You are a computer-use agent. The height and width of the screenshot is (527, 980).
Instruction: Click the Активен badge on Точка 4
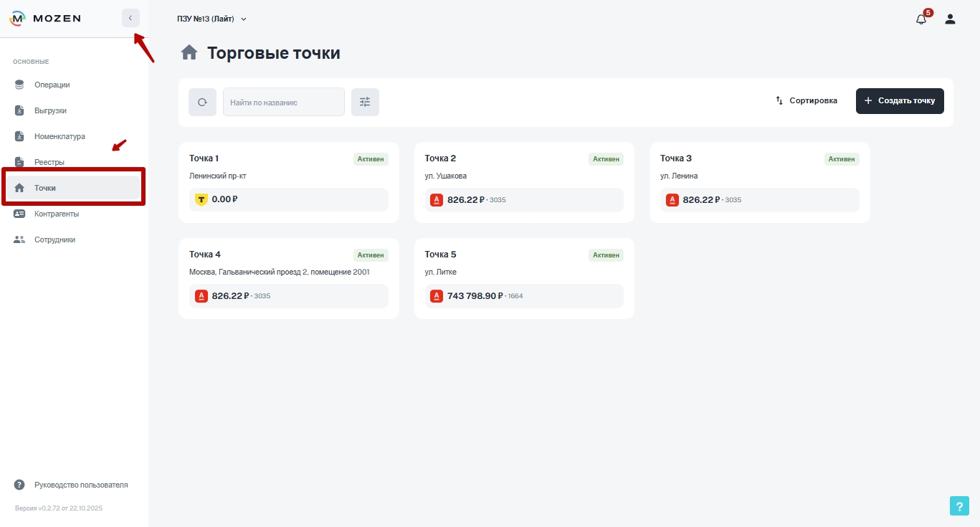tap(371, 255)
